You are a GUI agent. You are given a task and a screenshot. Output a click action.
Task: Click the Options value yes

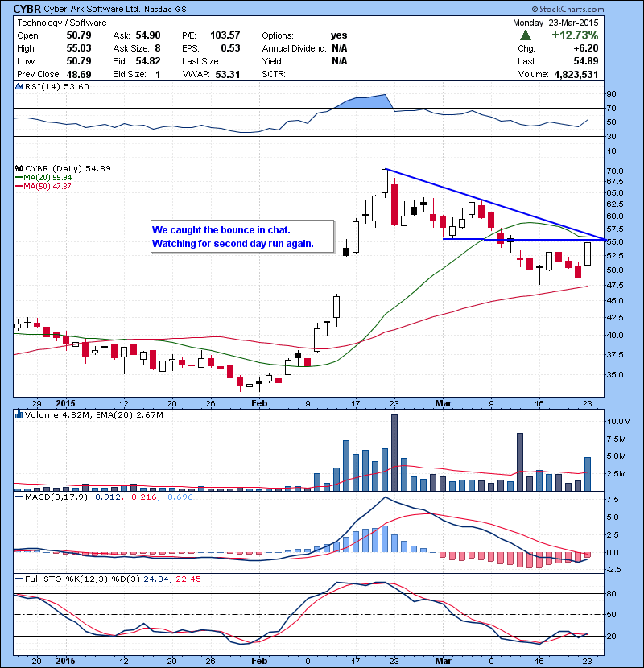339,35
